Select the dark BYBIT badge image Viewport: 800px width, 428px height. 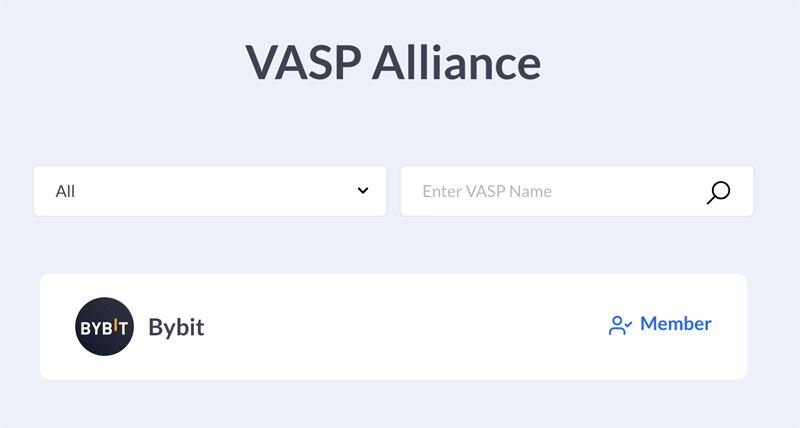[x=104, y=326]
